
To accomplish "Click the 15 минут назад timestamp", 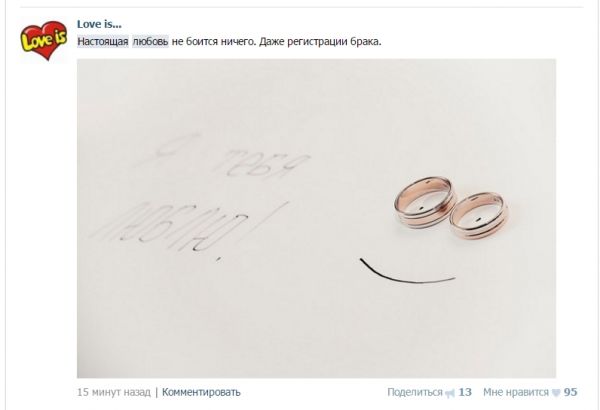I will 114,392.
